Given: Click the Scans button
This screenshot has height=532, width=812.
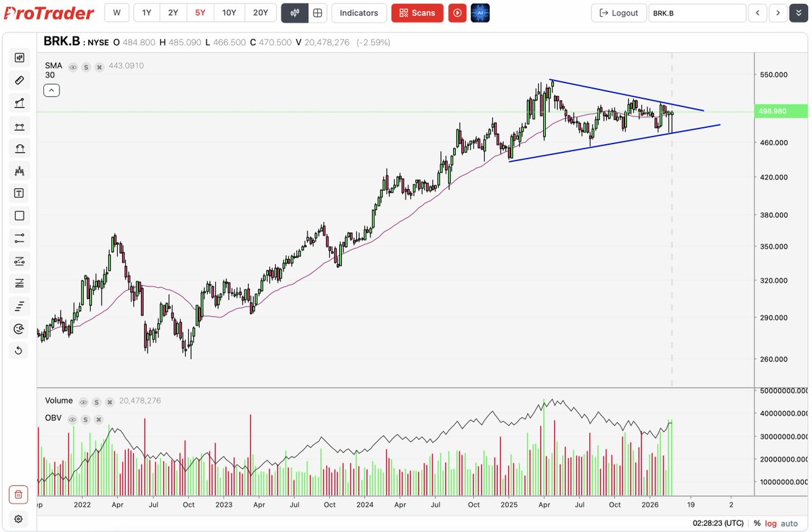Looking at the screenshot, I should coord(416,12).
